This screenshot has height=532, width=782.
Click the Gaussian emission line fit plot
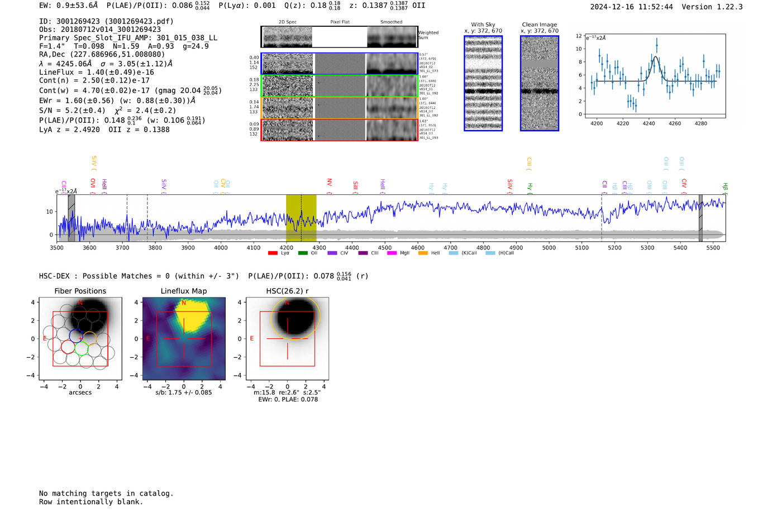point(655,76)
